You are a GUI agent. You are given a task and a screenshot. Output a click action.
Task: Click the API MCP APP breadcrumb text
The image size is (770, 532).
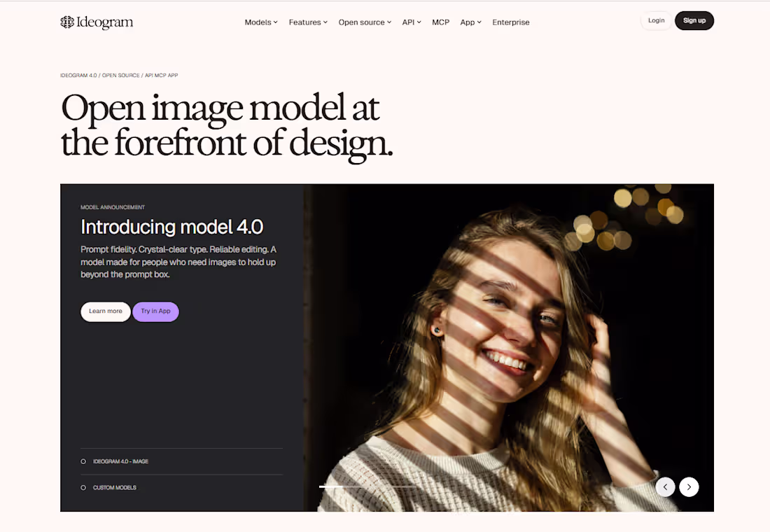tap(161, 75)
